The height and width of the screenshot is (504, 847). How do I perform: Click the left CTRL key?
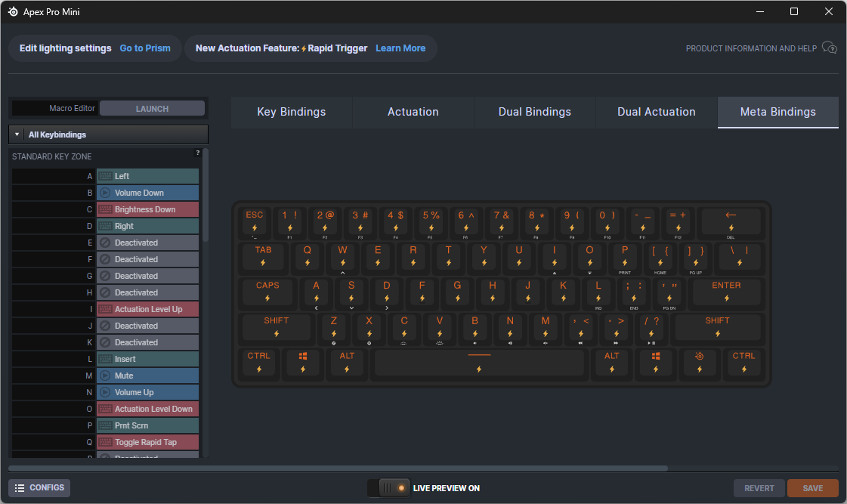(x=258, y=362)
